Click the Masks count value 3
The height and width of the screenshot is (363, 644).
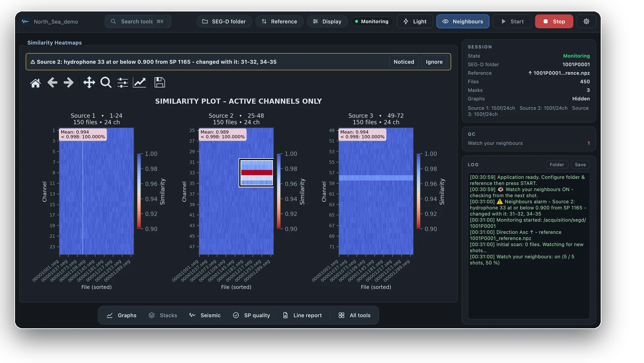[x=588, y=90]
